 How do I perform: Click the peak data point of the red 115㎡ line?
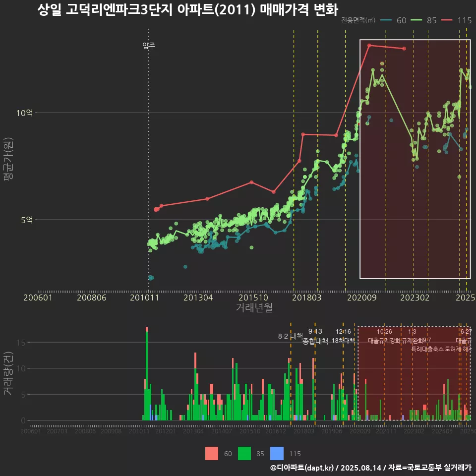(x=369, y=46)
